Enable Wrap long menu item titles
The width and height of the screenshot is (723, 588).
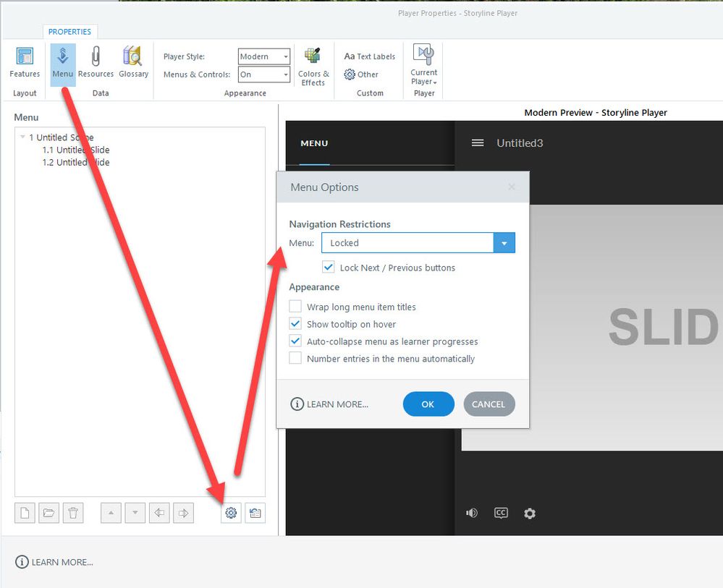[x=295, y=307]
